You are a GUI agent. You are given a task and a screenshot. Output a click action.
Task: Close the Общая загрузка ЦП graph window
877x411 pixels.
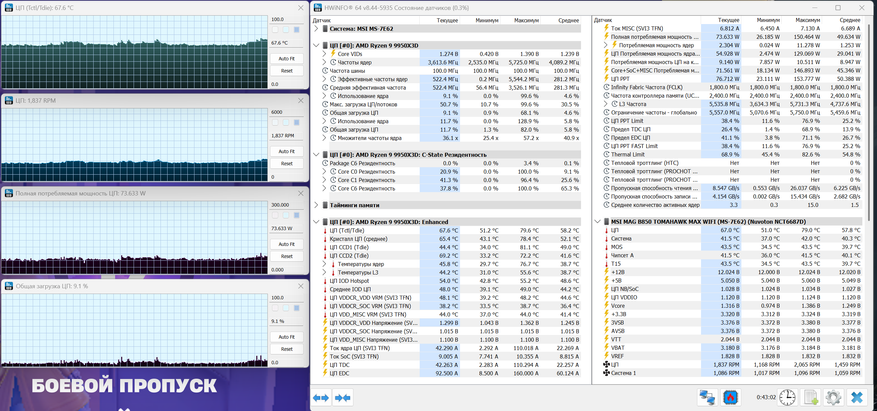pos(301,286)
